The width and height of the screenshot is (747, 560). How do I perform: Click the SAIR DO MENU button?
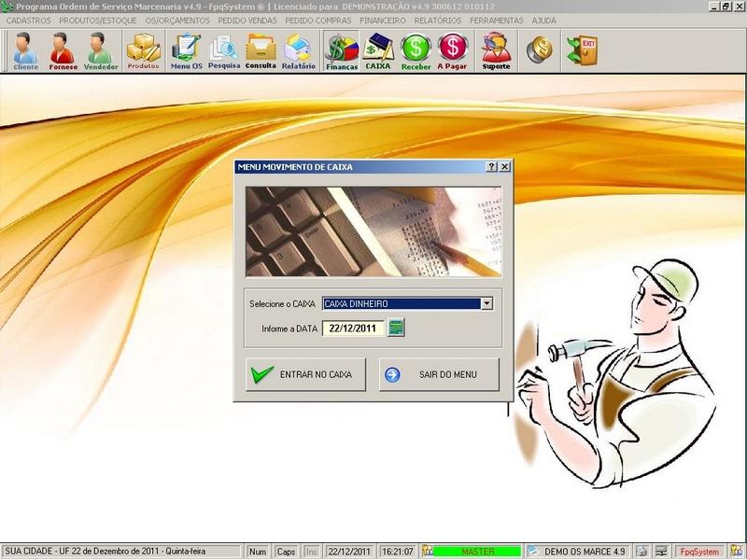[x=439, y=375]
